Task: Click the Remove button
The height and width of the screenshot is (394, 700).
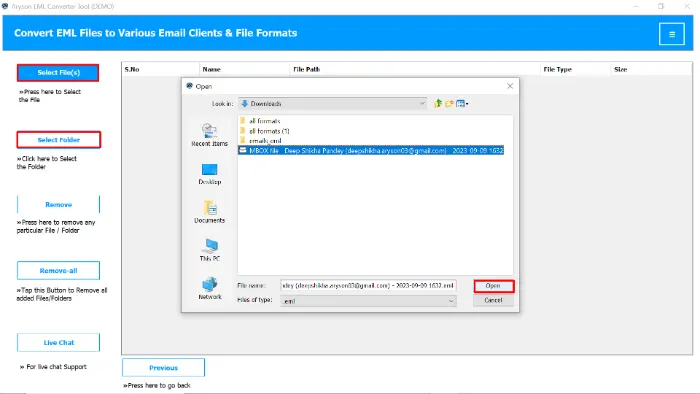Action: tap(58, 204)
